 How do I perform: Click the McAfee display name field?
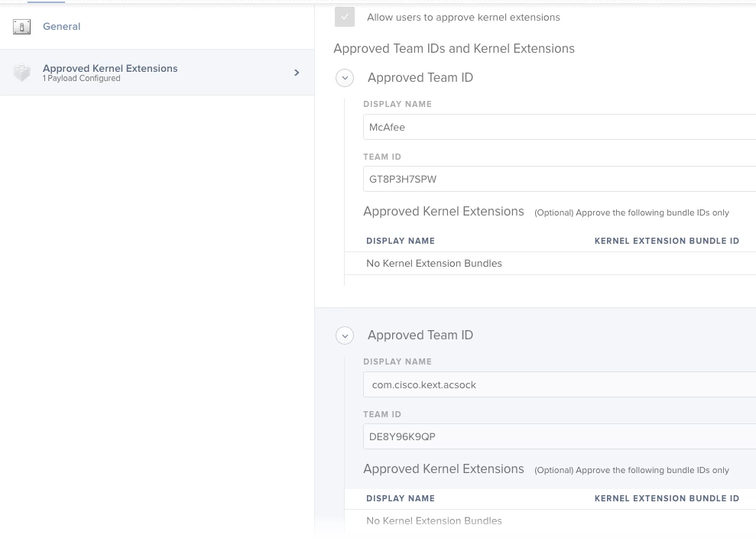[560, 128]
